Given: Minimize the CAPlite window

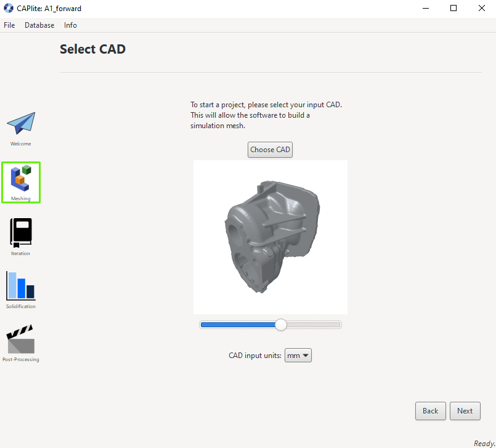Looking at the screenshot, I should coord(426,8).
